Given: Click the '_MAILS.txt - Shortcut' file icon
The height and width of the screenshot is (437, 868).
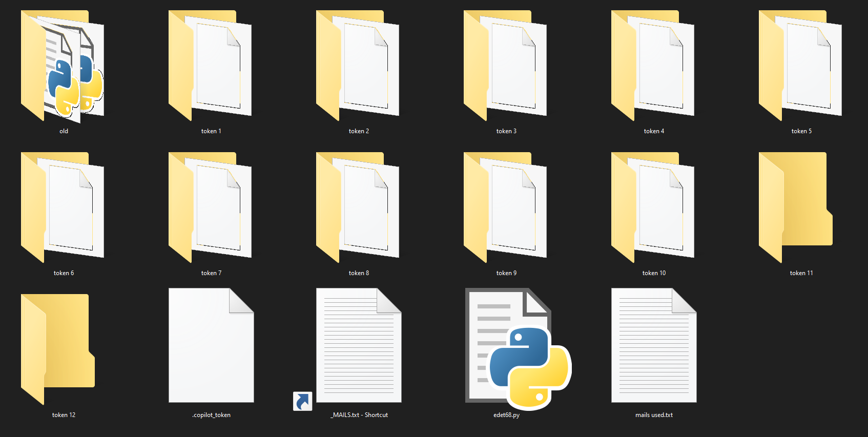Looking at the screenshot, I should [359, 346].
